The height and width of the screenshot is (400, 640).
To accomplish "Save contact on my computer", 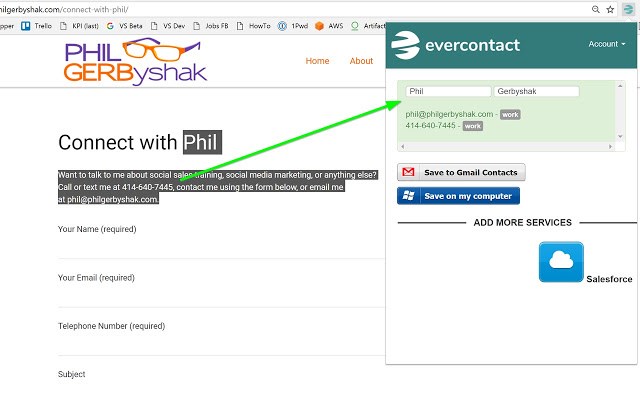I will (458, 196).
